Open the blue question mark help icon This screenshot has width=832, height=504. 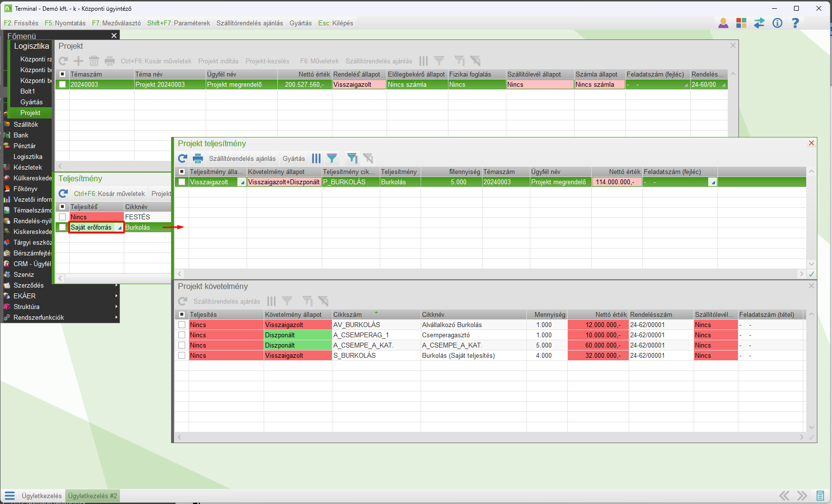(x=795, y=23)
